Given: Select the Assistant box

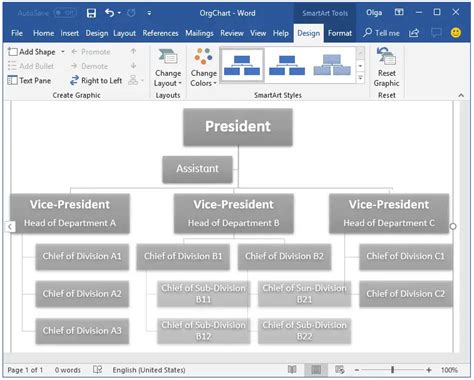Looking at the screenshot, I should pos(197,169).
